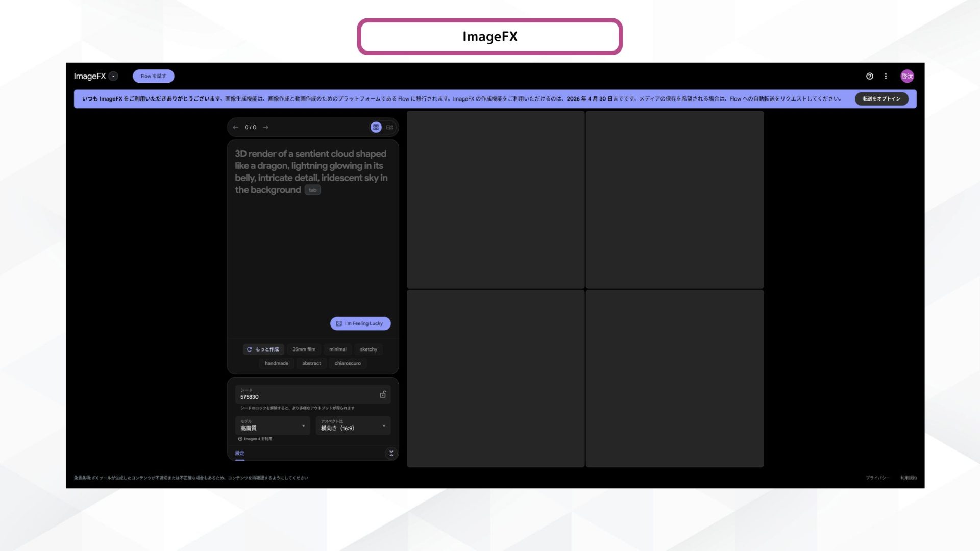Toggle the seed lock icon
The image size is (980, 551).
coord(383,394)
